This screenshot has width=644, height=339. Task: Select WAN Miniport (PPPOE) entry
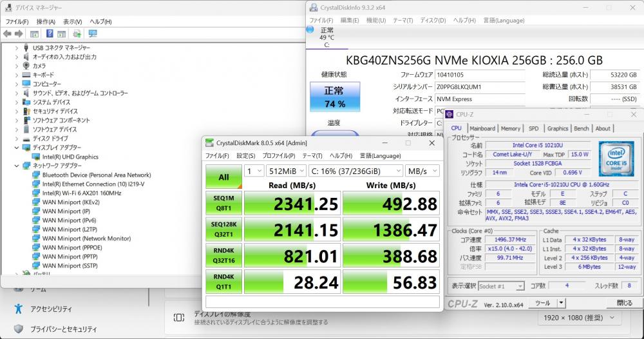pyautogui.click(x=72, y=247)
